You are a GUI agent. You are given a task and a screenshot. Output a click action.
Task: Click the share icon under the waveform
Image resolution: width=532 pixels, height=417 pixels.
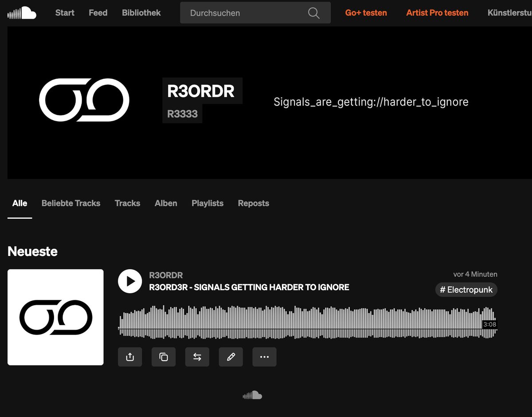[x=130, y=357]
